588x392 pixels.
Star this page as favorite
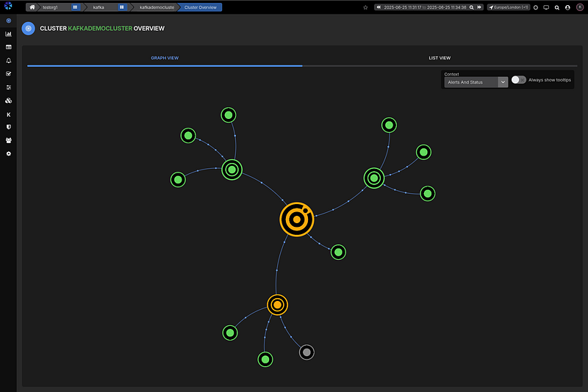(365, 7)
